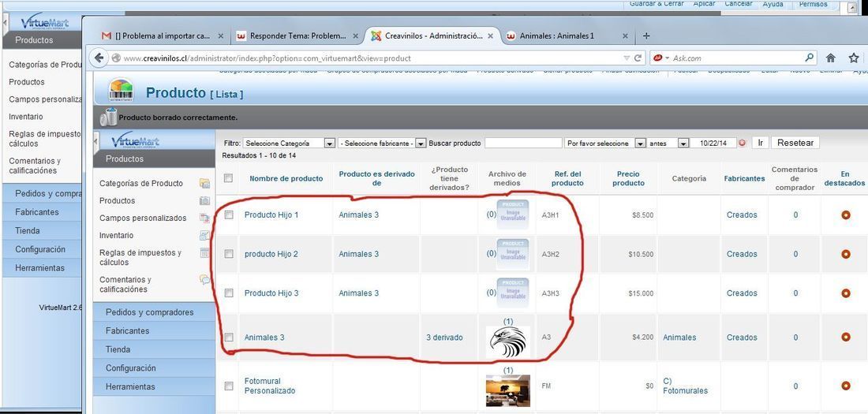The width and height of the screenshot is (868, 414).
Task: Switch to the Responder Tema tab
Action: (297, 36)
